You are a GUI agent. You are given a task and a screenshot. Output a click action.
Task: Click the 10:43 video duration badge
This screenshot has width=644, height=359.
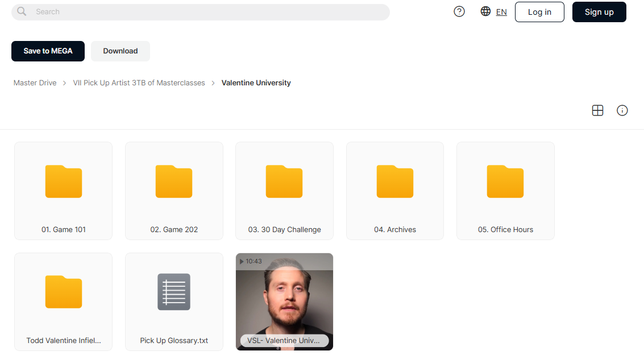[x=251, y=261]
